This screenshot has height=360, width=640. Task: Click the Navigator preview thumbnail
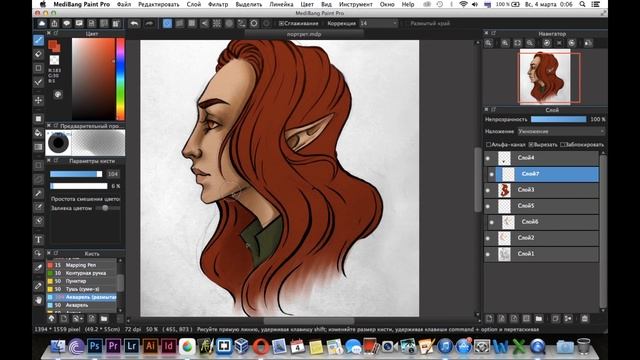545,76
